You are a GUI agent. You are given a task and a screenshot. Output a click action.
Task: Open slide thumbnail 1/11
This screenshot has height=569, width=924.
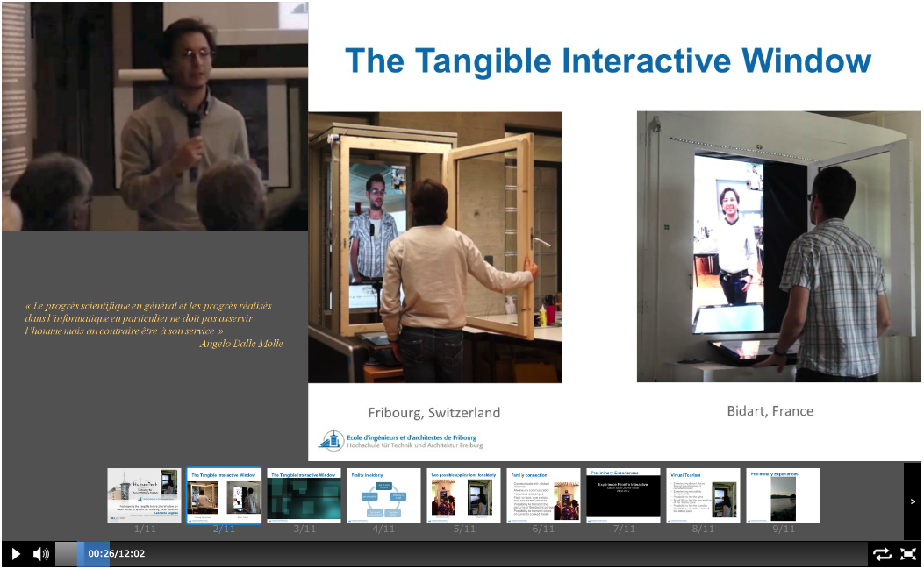pos(145,495)
